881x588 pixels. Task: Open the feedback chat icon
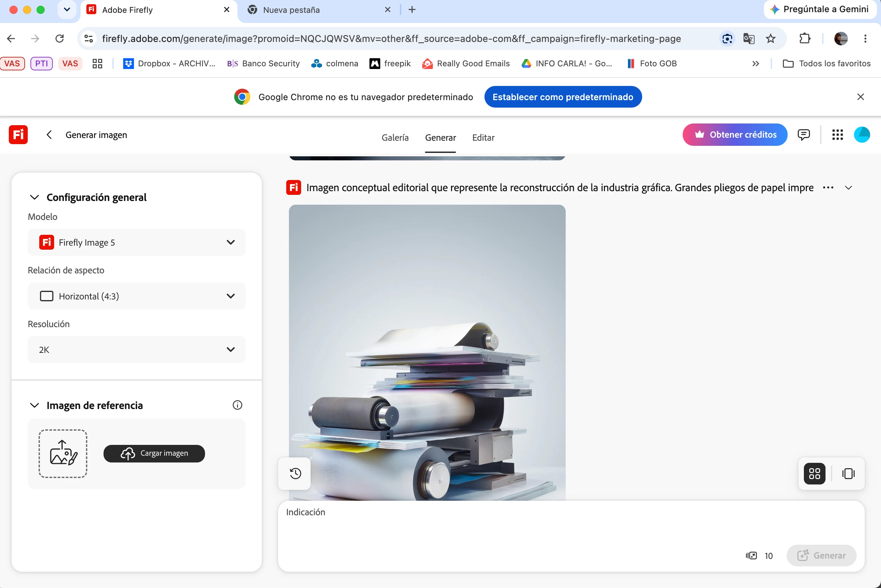coord(804,135)
